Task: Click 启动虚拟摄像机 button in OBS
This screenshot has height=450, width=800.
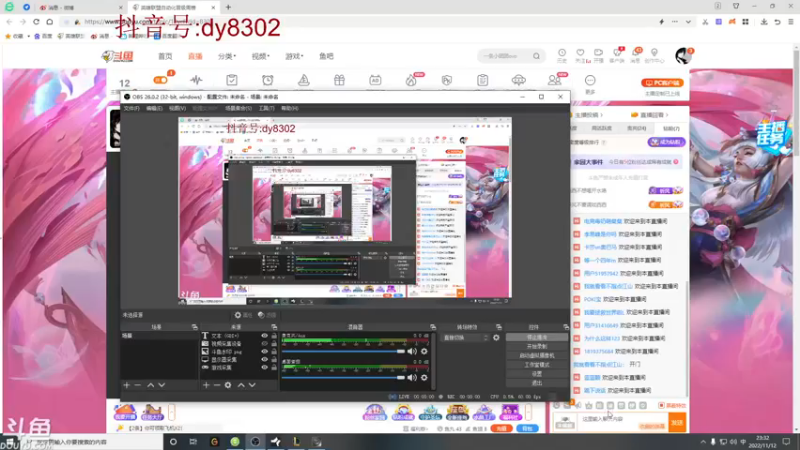Action: 537,356
